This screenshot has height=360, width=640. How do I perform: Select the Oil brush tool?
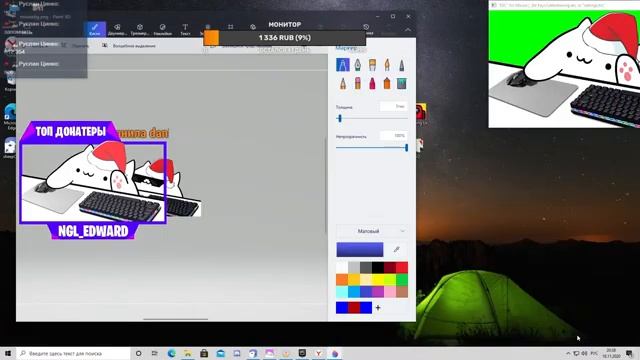click(x=372, y=64)
